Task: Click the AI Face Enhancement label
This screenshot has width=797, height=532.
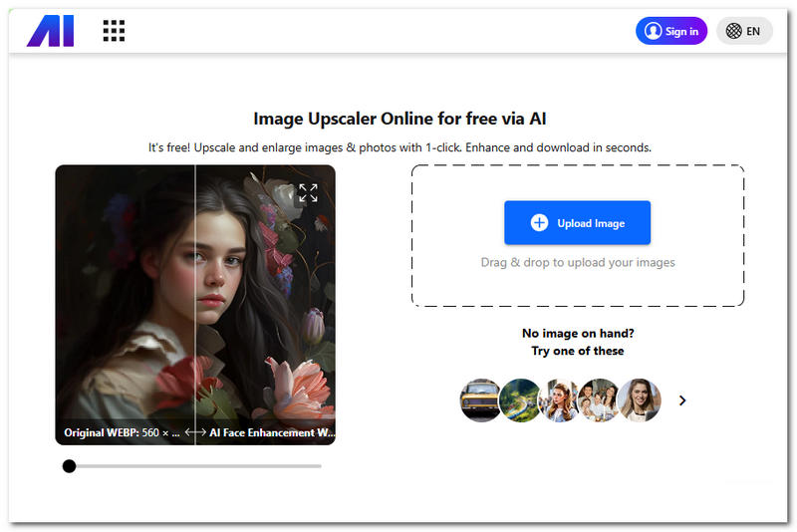Action: pyautogui.click(x=271, y=433)
